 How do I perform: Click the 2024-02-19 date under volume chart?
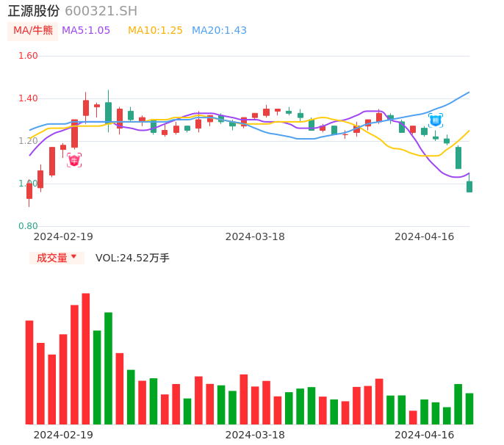pyautogui.click(x=63, y=435)
